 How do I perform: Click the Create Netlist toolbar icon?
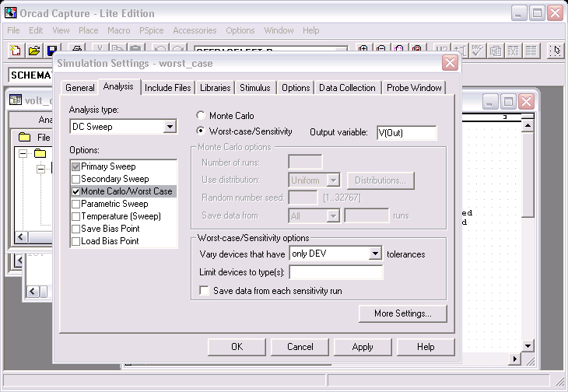coord(495,51)
